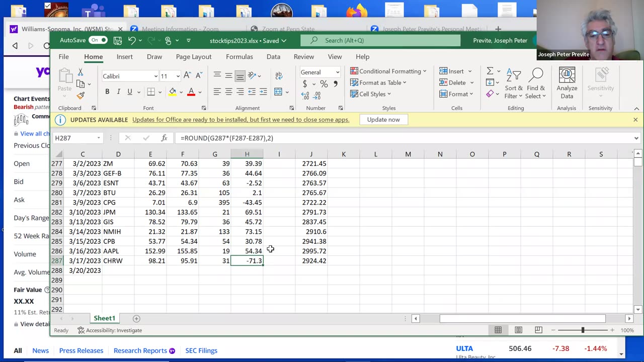Decrease font size with the small A icon

(x=198, y=75)
